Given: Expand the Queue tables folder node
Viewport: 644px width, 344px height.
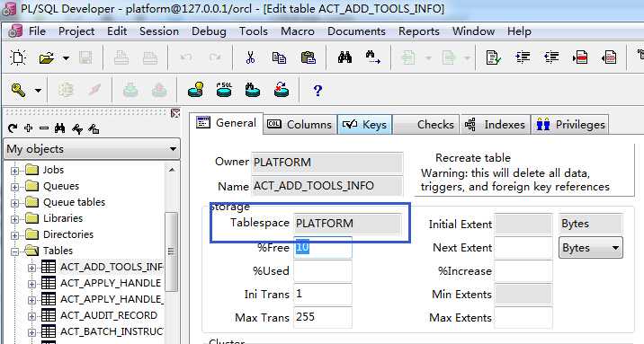Looking at the screenshot, I should 14,203.
